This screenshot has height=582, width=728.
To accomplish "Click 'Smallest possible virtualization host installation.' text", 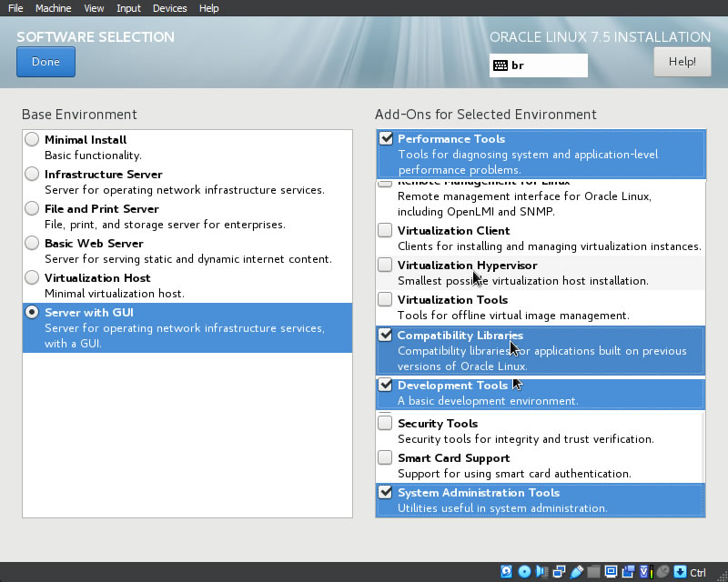I will [523, 281].
